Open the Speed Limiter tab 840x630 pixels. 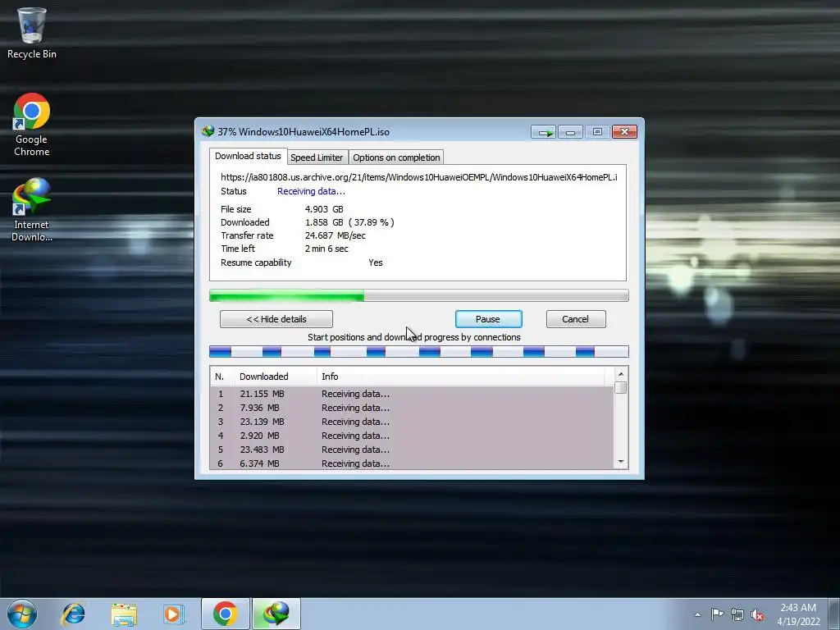317,157
